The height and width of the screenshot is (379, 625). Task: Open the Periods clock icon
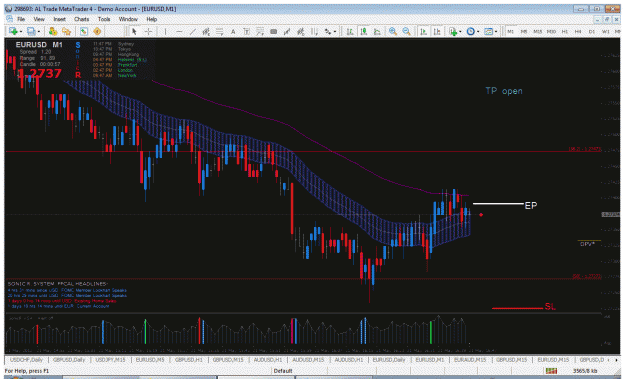[x=471, y=31]
